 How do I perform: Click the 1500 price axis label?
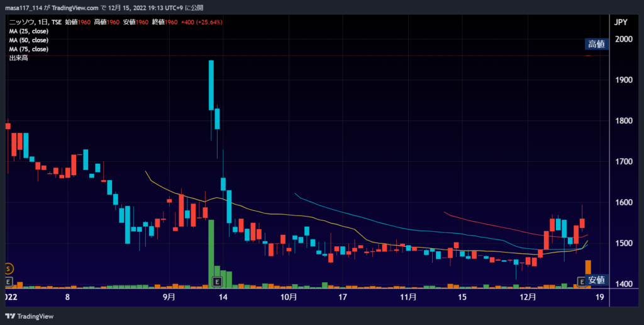[623, 243]
